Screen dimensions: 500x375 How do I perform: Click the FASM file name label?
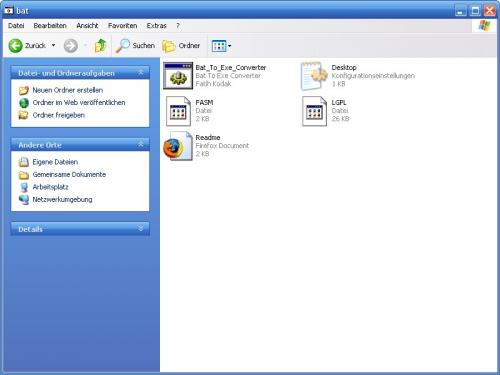point(204,103)
